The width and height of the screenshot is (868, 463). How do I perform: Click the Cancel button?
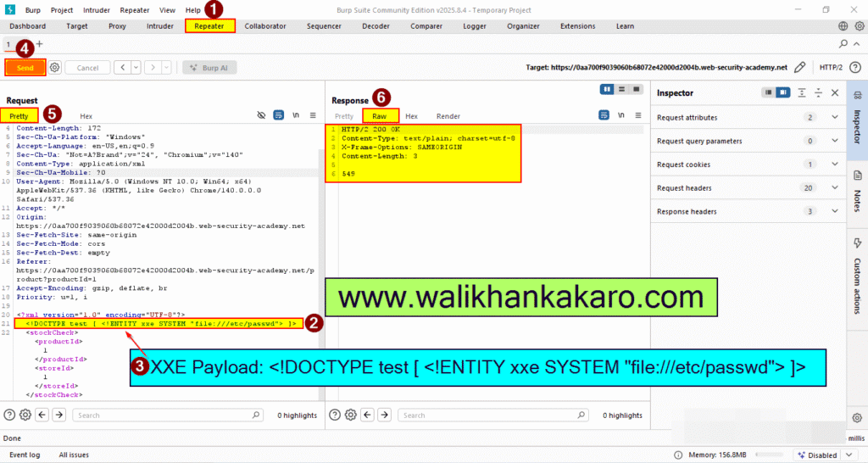[x=87, y=68]
